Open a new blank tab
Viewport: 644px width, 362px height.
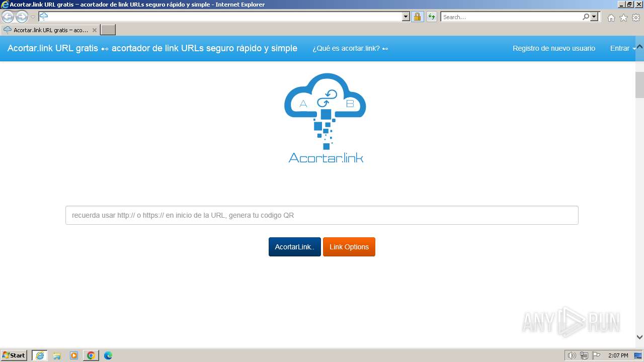click(108, 30)
